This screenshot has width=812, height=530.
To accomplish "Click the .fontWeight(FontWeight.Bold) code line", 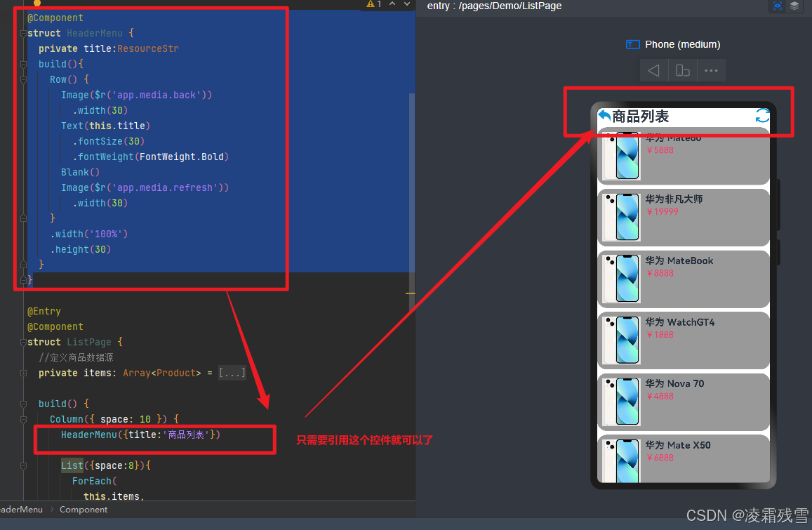I will (x=151, y=157).
